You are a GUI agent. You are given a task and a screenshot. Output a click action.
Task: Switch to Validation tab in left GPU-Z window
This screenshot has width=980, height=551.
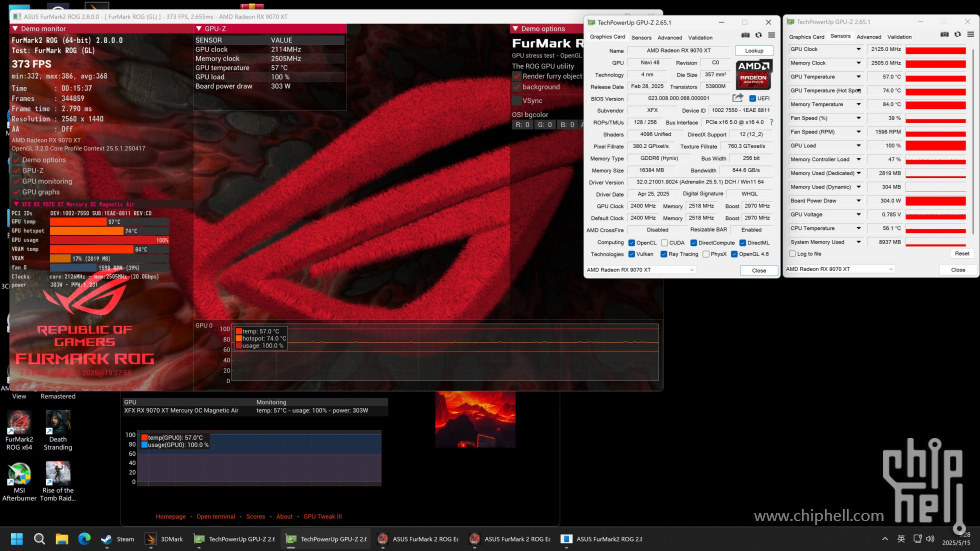click(x=700, y=38)
